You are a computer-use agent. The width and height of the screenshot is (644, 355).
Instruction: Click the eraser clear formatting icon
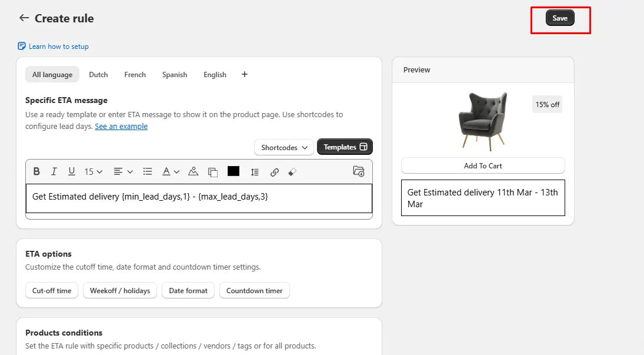[x=292, y=172]
